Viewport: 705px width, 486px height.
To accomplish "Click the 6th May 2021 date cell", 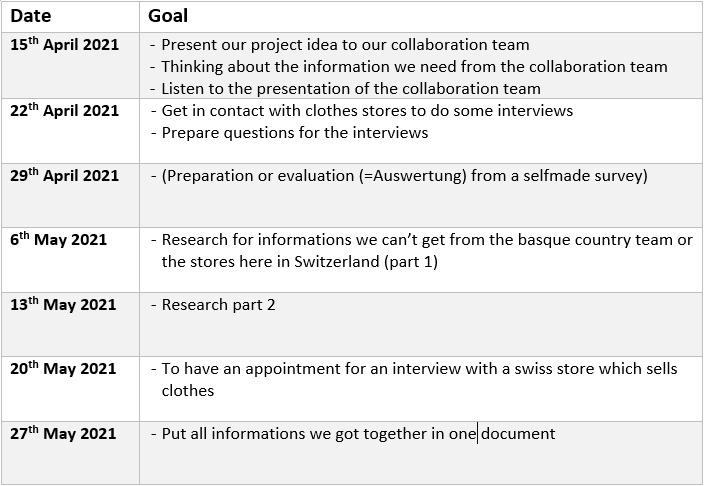I will pos(59,240).
